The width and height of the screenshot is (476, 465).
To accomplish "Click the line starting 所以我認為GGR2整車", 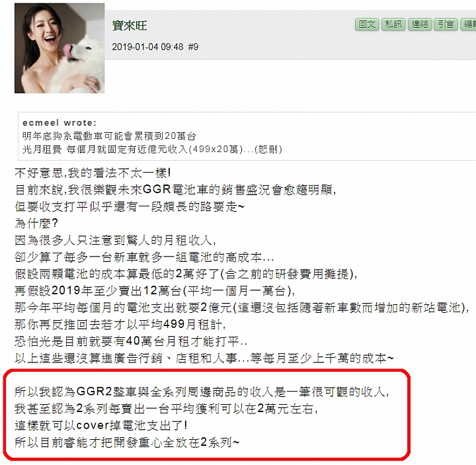I will pyautogui.click(x=202, y=392).
